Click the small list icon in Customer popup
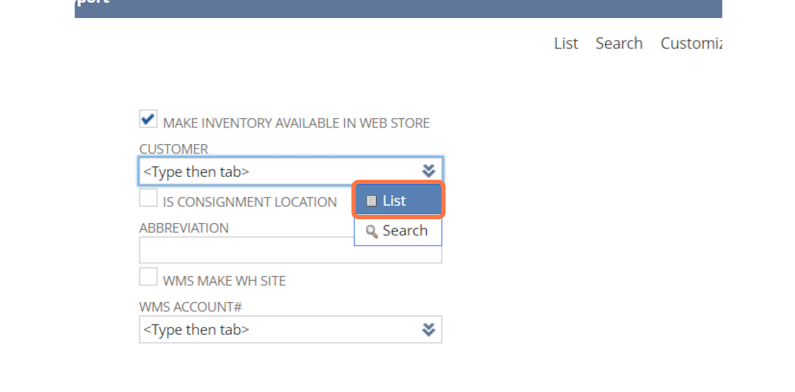This screenshot has height=392, width=795. pyautogui.click(x=372, y=201)
